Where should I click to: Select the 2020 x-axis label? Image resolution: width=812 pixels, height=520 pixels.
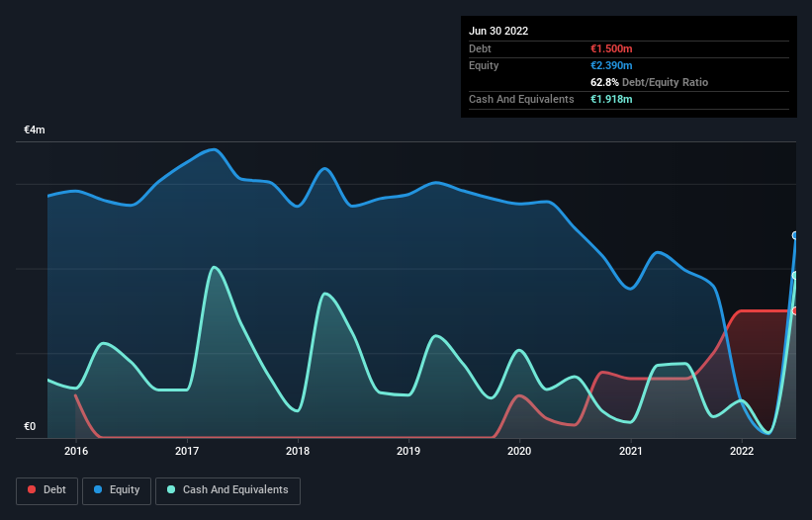point(519,451)
